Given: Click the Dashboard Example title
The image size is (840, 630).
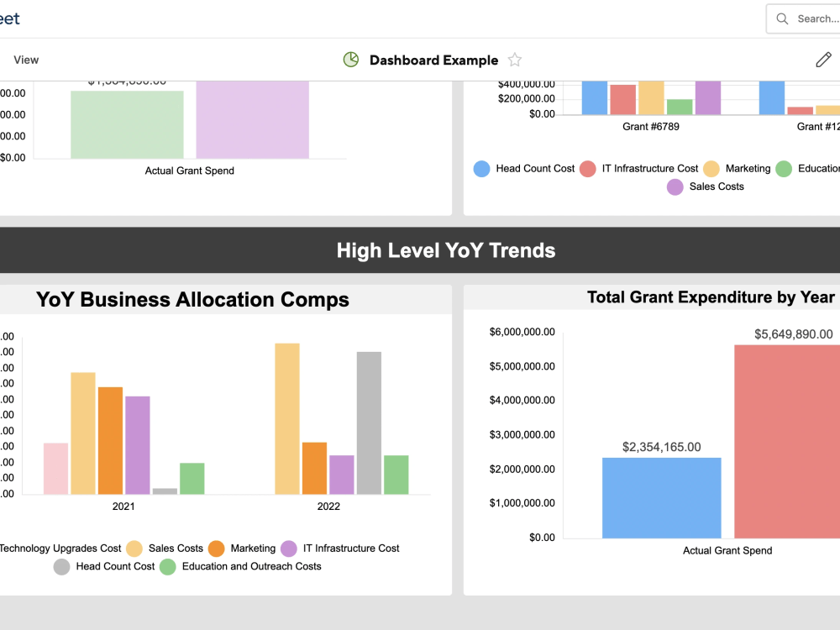Looking at the screenshot, I should click(433, 60).
